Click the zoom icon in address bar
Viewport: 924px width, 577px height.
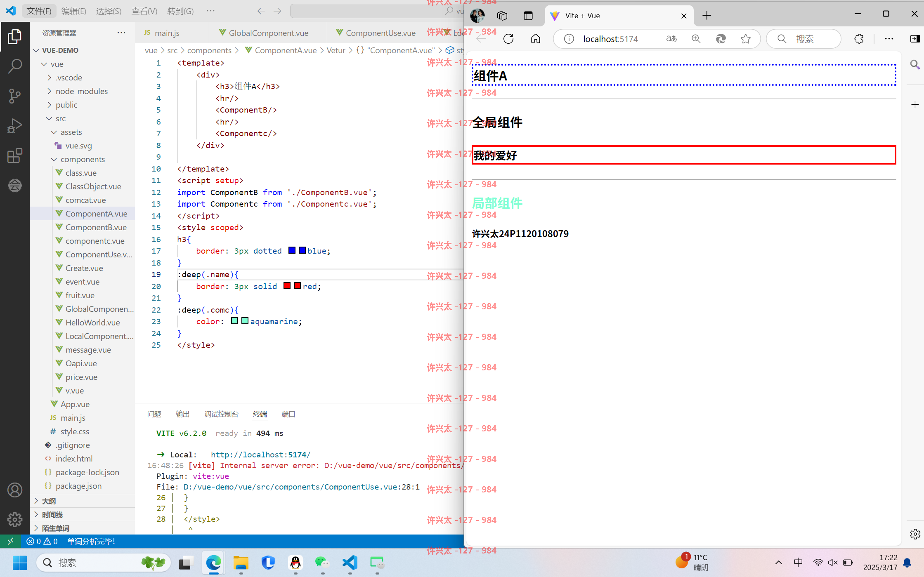pyautogui.click(x=696, y=39)
